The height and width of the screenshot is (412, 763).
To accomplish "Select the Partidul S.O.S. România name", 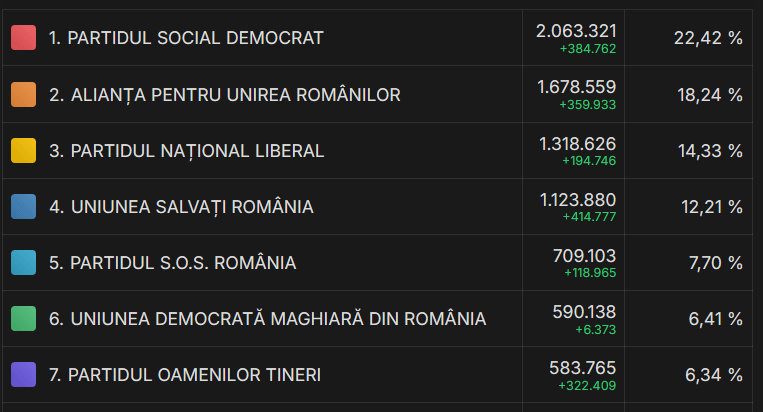I will 172,263.
